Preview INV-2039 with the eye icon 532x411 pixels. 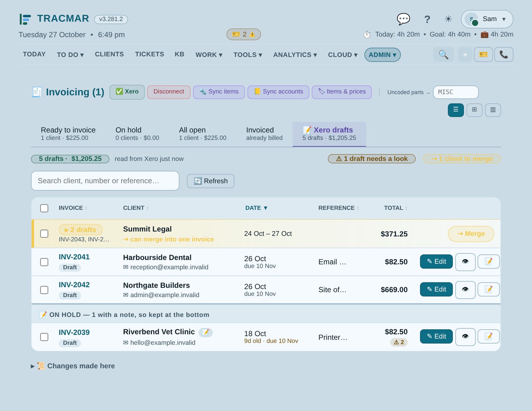pyautogui.click(x=465, y=336)
